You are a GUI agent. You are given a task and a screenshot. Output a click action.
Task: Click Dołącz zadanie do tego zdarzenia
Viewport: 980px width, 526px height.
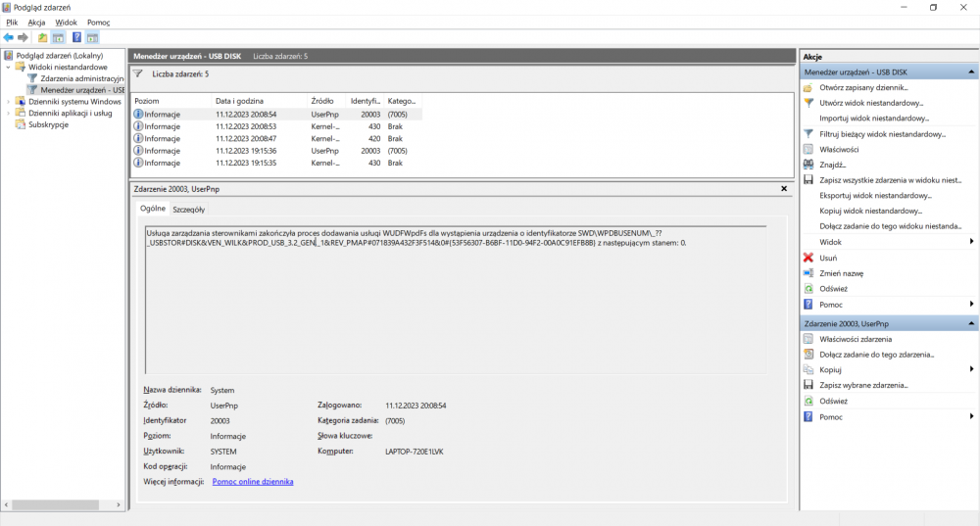(x=876, y=355)
